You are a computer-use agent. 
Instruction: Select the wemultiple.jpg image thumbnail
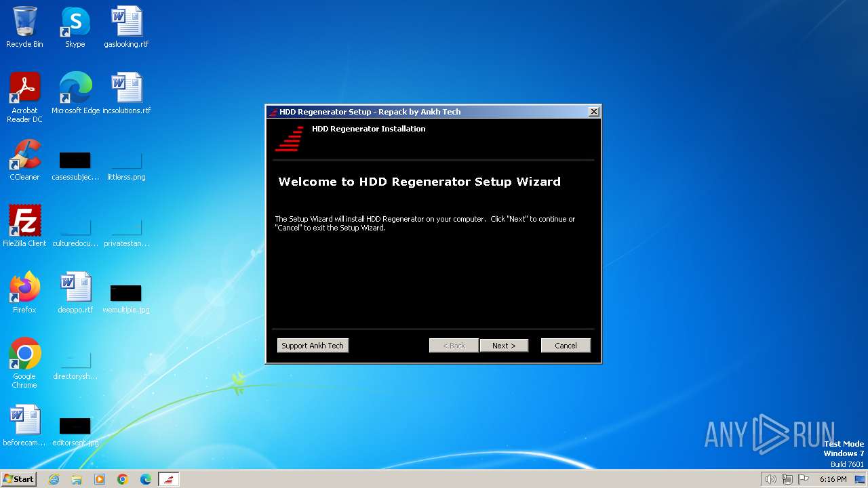tap(126, 298)
